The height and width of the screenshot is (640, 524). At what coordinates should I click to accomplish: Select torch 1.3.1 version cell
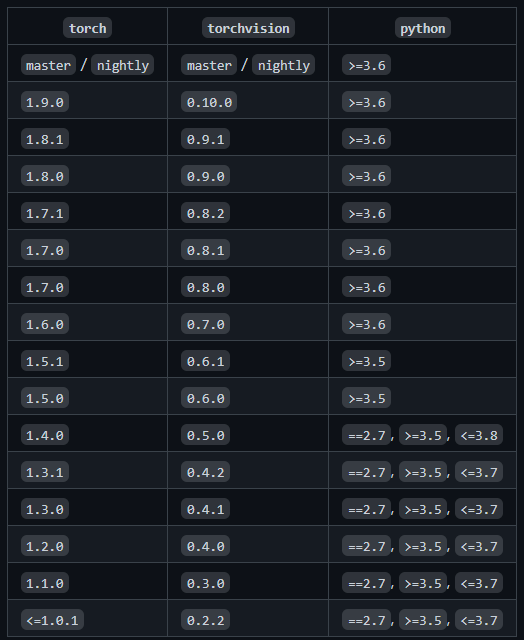tap(45, 472)
